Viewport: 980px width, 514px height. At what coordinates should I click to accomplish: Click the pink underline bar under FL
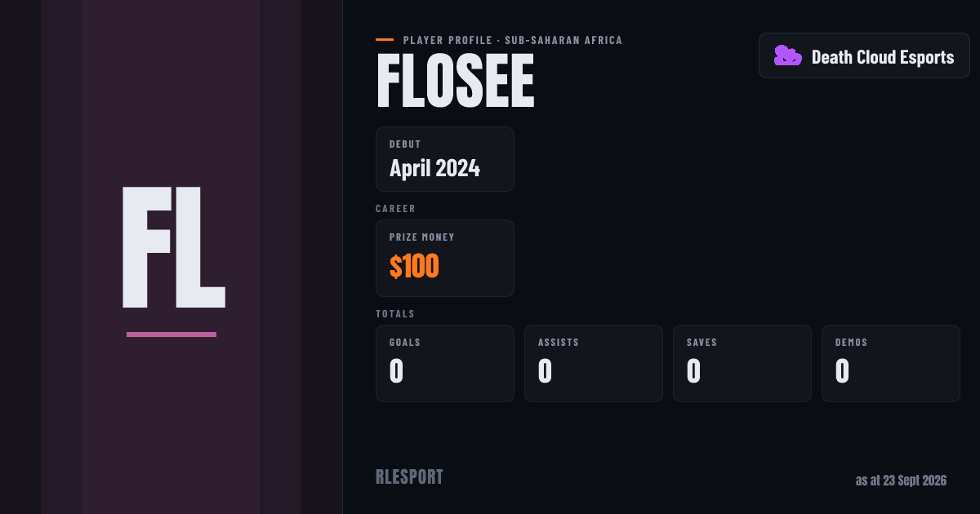point(171,335)
